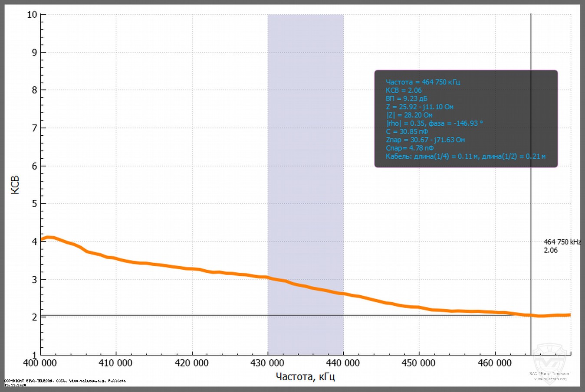Select the '464 750 kHz' marker label

pos(562,242)
